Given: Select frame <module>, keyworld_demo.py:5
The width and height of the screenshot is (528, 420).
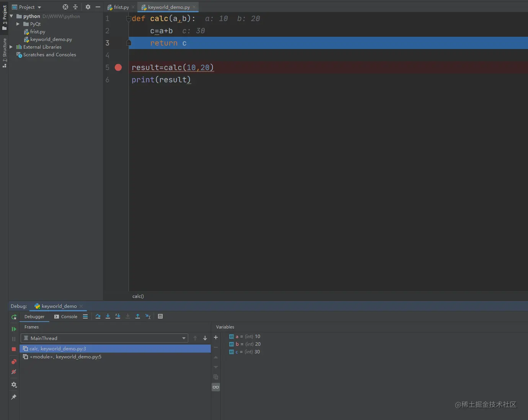Looking at the screenshot, I should coord(115,357).
